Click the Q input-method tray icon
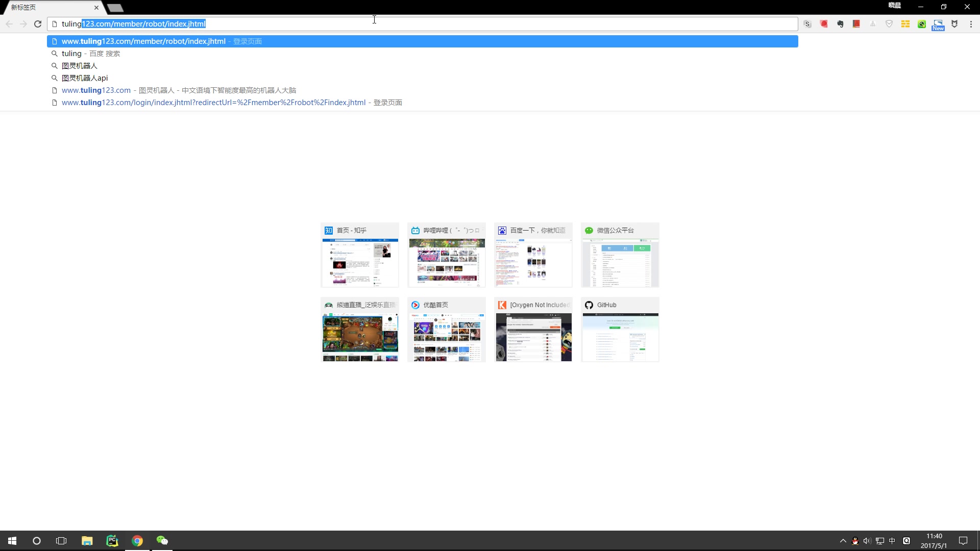Screen dimensions: 980x551 (906, 541)
